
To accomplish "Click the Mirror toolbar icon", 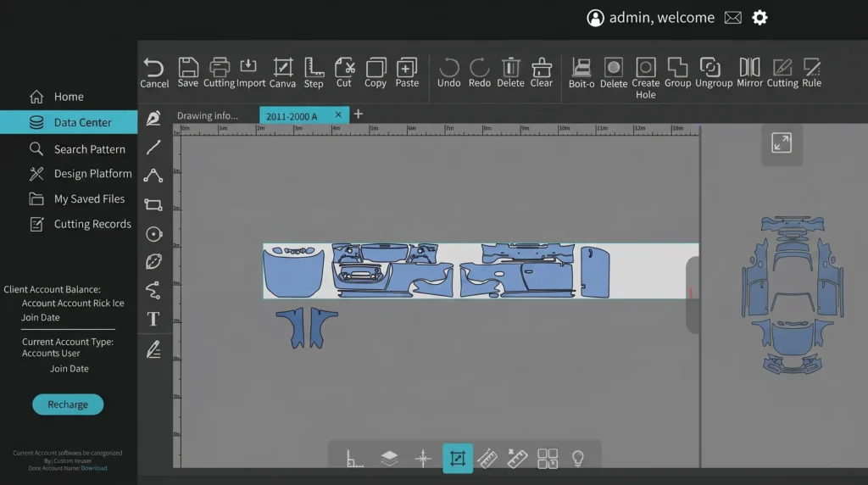I will coord(749,73).
